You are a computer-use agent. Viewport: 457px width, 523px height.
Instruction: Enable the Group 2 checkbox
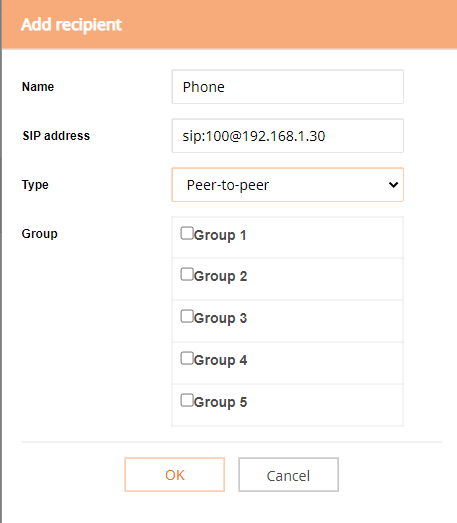point(187,274)
